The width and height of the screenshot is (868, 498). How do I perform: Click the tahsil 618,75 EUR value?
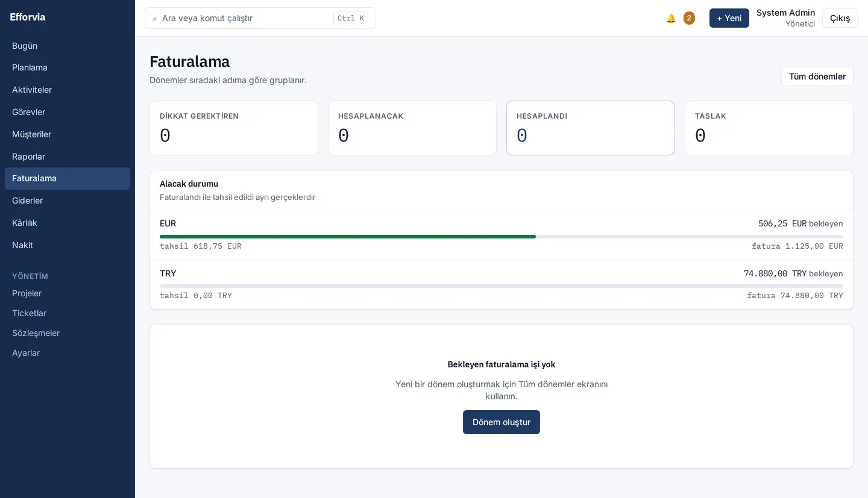click(201, 246)
